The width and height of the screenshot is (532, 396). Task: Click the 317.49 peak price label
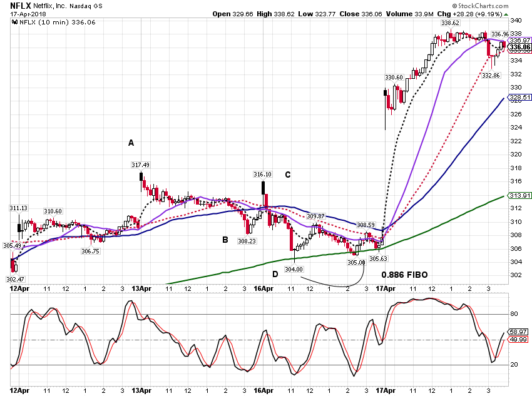click(x=140, y=165)
